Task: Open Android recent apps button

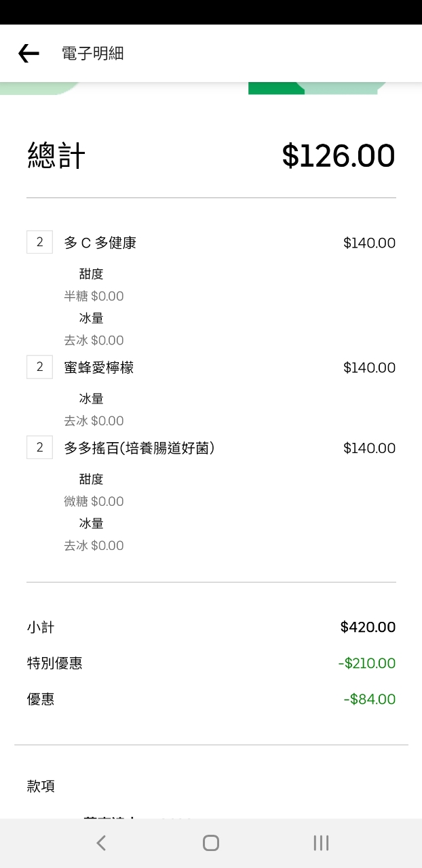Action: point(321,843)
